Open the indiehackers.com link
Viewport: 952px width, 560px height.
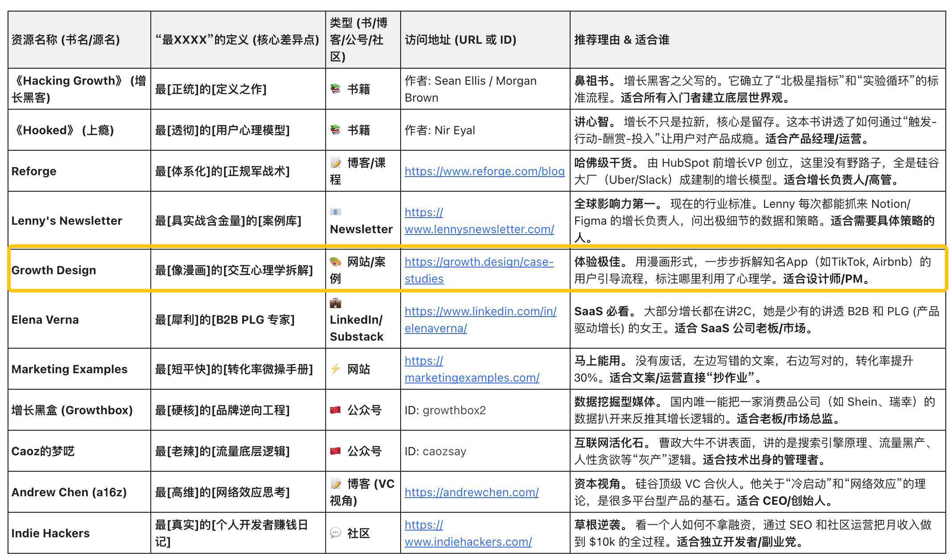[468, 542]
